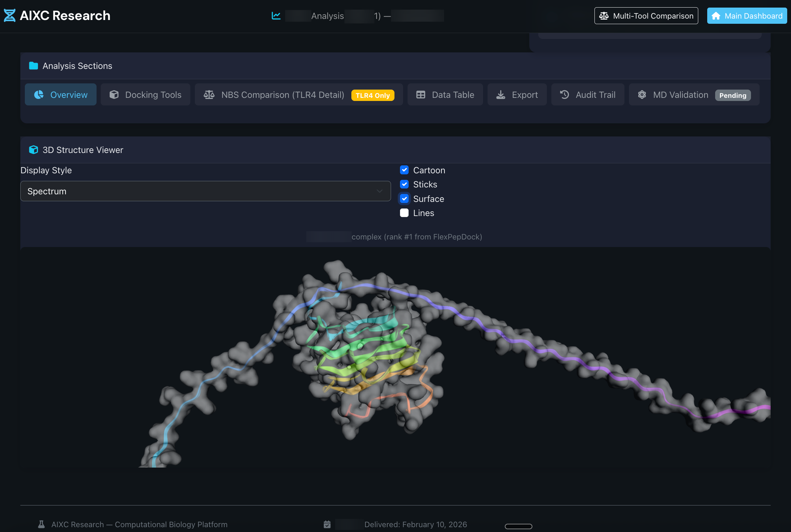Select the download icon on the Export section
The height and width of the screenshot is (532, 791).
501,94
